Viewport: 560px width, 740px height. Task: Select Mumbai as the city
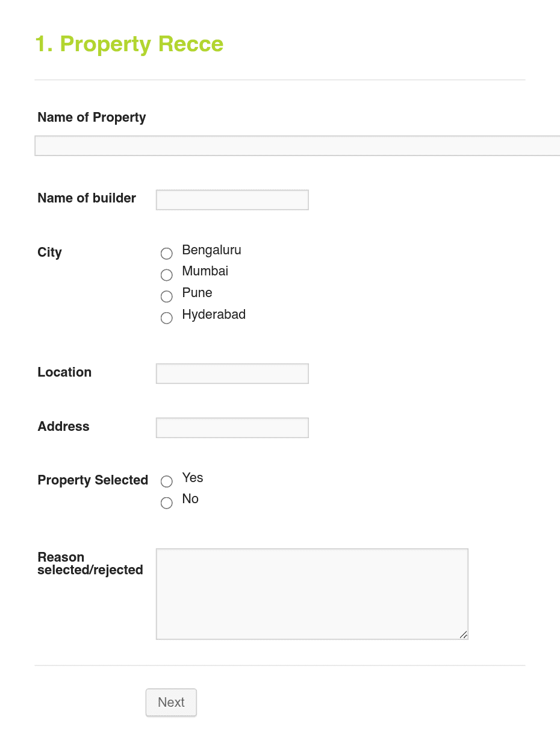pyautogui.click(x=166, y=275)
